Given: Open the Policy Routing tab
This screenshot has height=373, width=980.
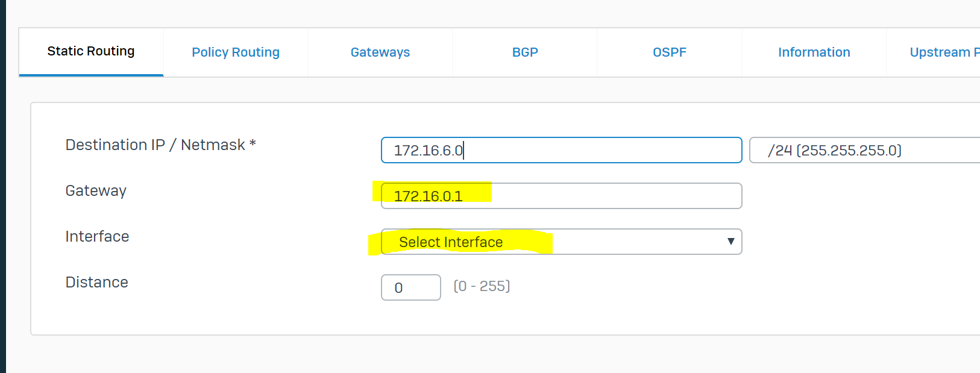Looking at the screenshot, I should click(x=236, y=52).
